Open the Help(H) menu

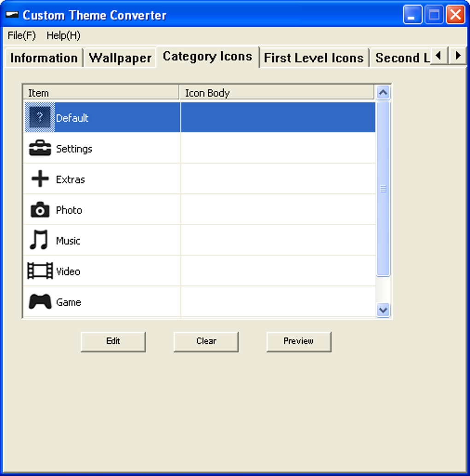(63, 36)
